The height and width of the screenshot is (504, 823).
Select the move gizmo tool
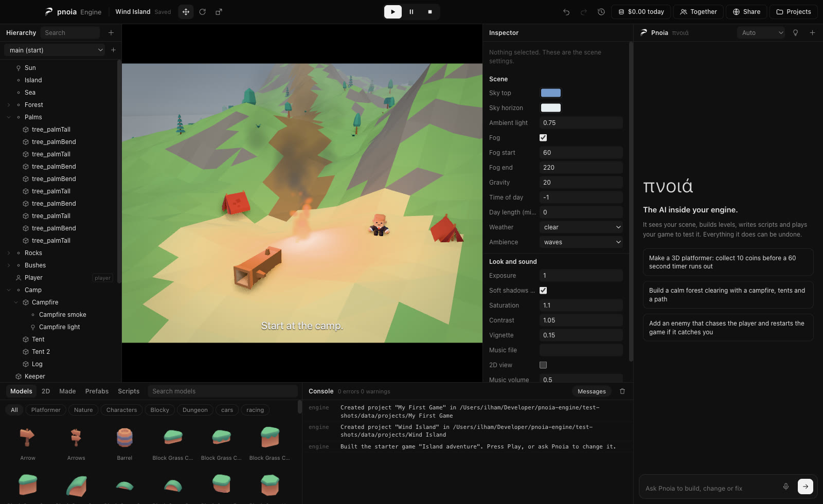coord(186,12)
